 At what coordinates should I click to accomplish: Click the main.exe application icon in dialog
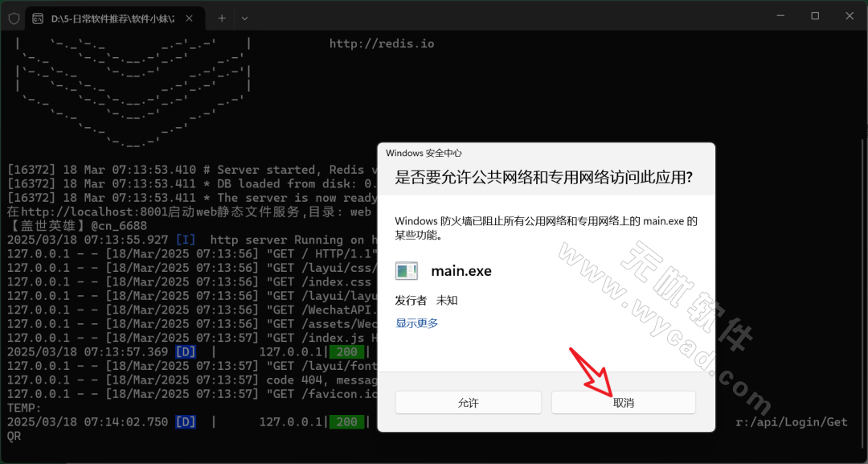407,271
